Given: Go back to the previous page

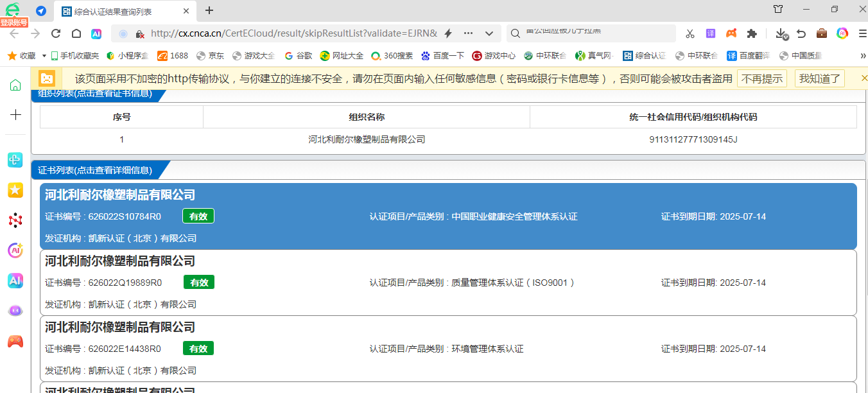Looking at the screenshot, I should pos(14,33).
